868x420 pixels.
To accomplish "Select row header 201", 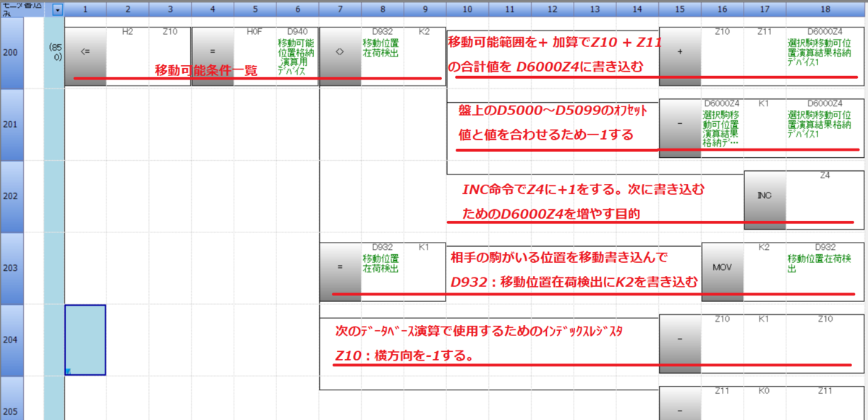I will pos(12,125).
